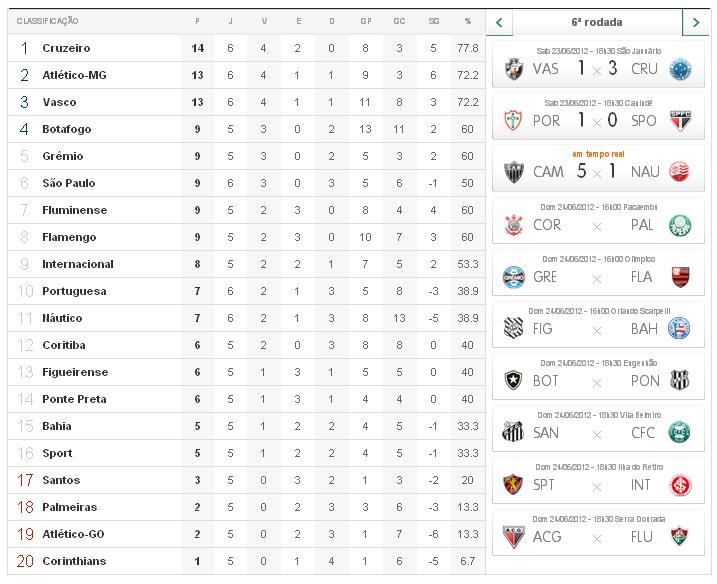Viewport: 717px width, 584px height.
Task: Click the SG column header
Action: coord(433,21)
